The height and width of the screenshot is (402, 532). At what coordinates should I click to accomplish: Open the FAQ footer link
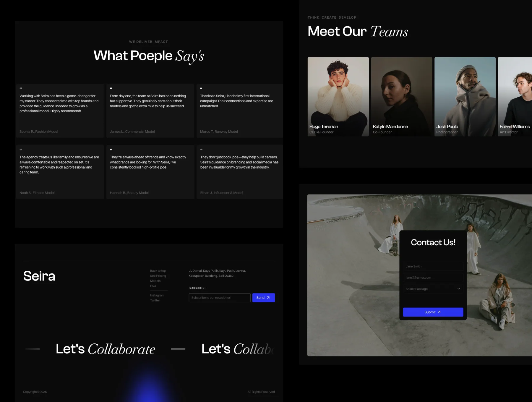[x=153, y=286]
